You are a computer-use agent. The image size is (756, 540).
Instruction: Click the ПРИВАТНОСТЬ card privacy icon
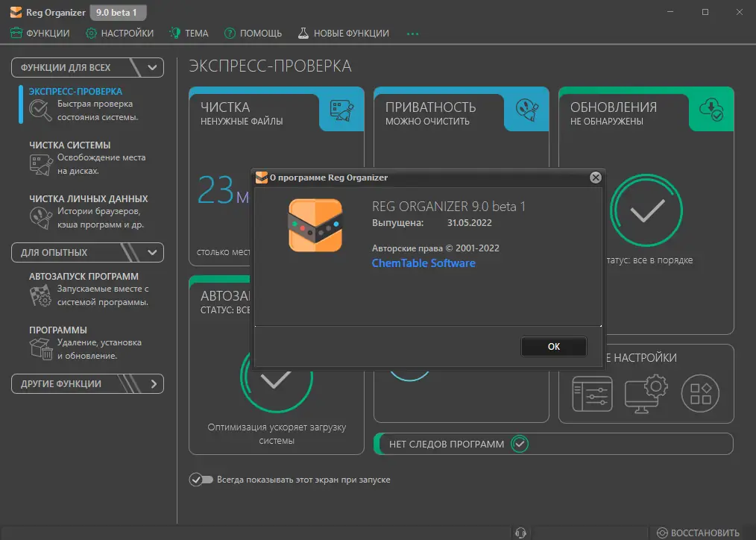[x=526, y=110]
